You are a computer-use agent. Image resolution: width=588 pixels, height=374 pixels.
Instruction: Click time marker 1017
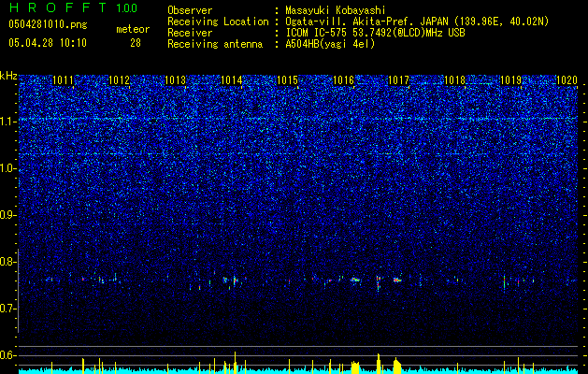click(398, 80)
